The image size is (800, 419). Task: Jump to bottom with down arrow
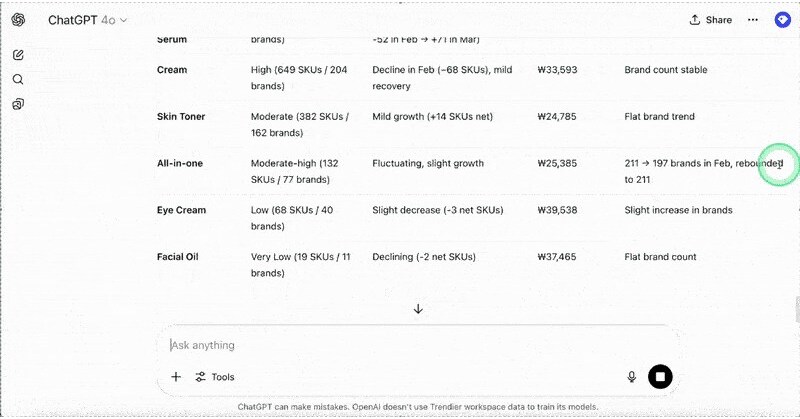point(418,309)
